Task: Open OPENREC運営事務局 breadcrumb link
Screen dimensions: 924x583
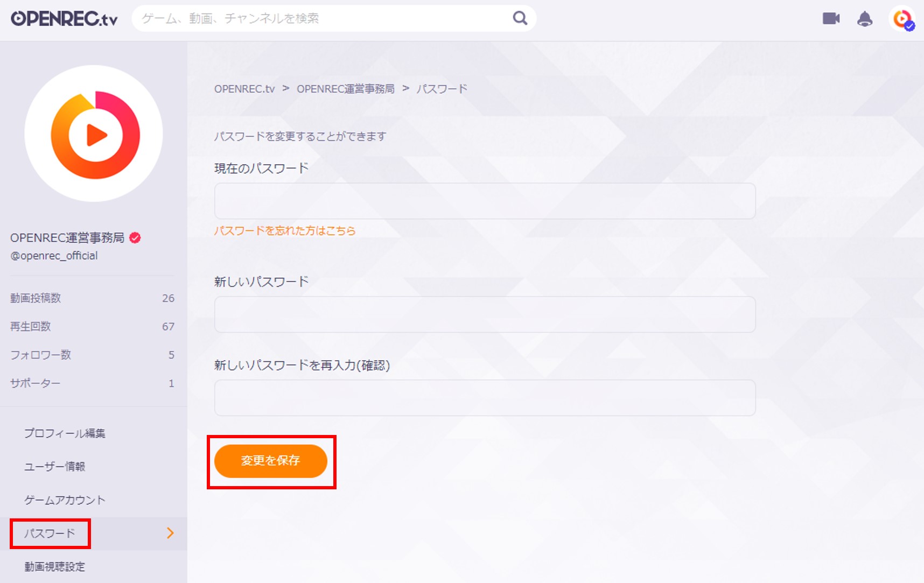Action: (346, 89)
